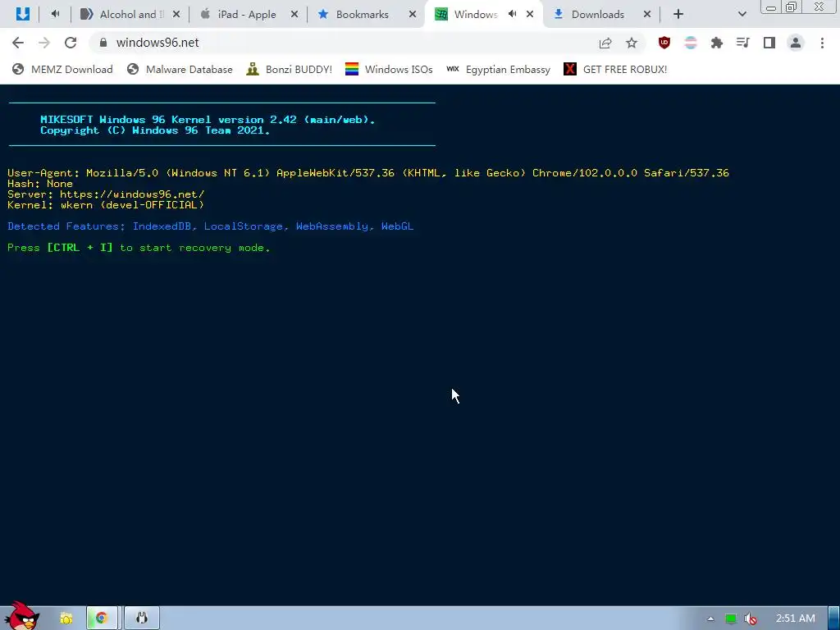This screenshot has width=840, height=630.
Task: Bookmark this page with the star icon
Action: (x=632, y=43)
